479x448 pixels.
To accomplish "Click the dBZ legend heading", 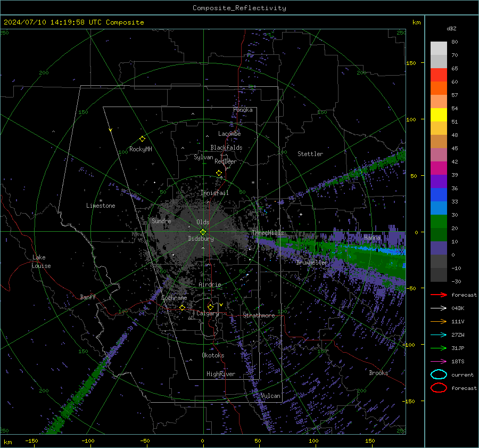I will 451,28.
